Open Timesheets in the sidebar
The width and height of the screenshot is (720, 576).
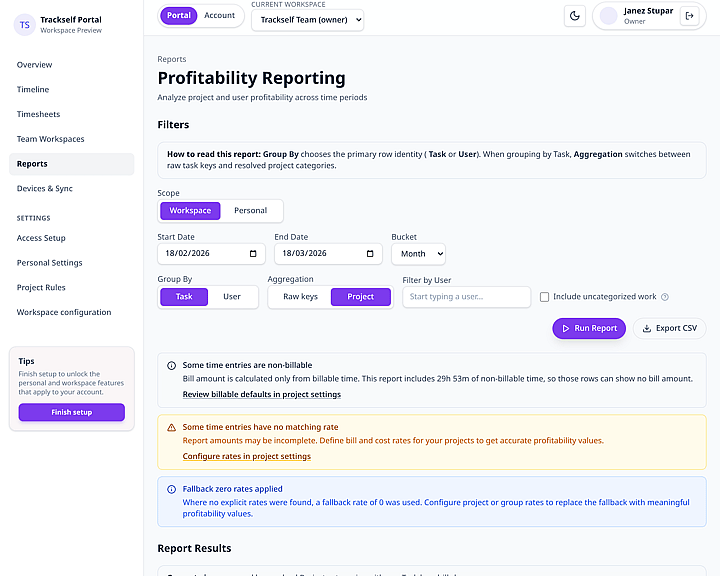coord(39,114)
